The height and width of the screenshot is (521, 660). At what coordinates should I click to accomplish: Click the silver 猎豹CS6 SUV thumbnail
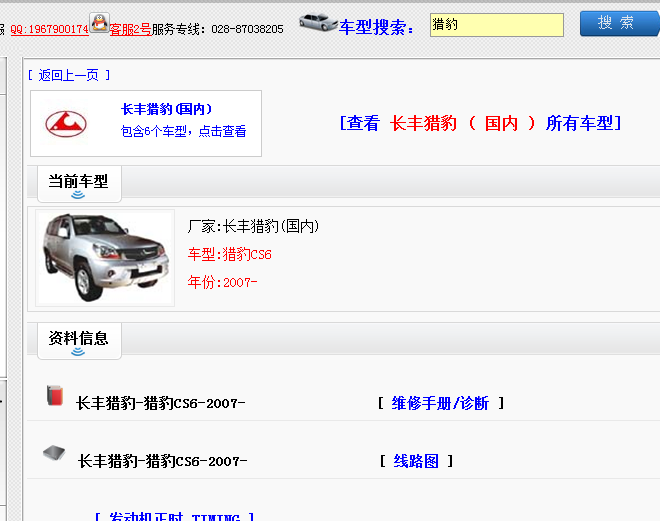coord(105,258)
